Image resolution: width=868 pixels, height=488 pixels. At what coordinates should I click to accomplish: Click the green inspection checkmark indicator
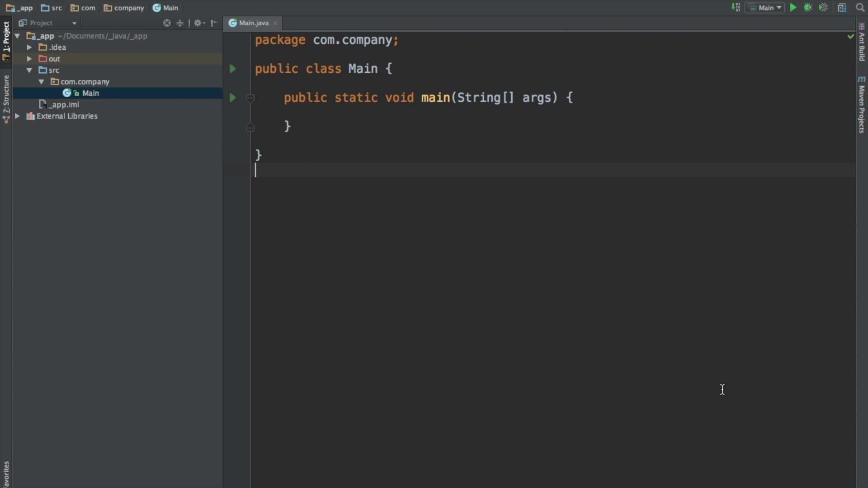tap(850, 36)
